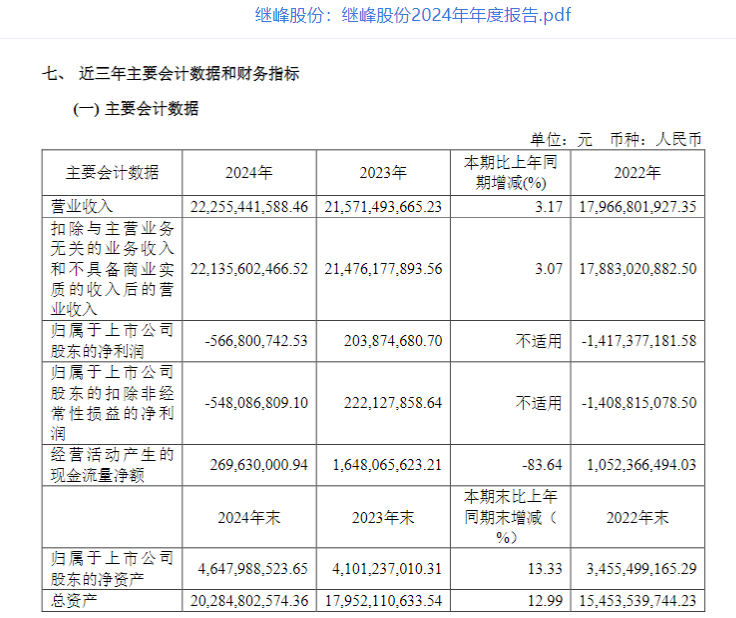Select the value 4,647,988,523.65
The image size is (736, 618).
[x=253, y=569]
